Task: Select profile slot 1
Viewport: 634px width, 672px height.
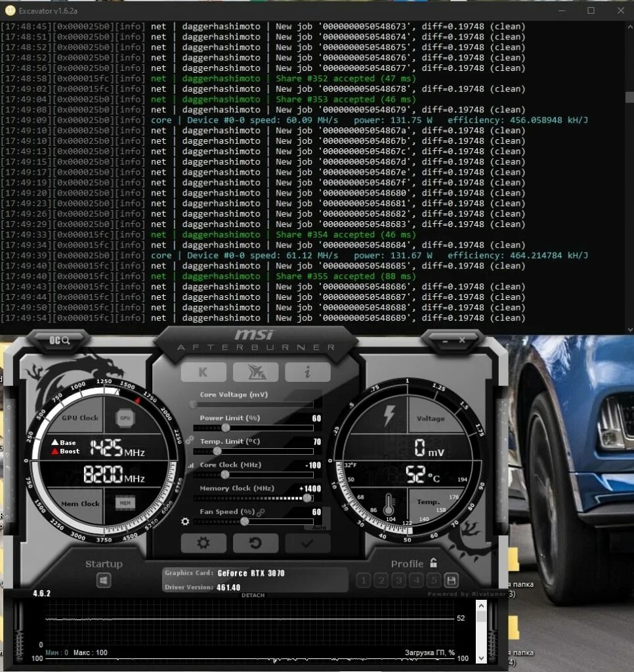Action: point(364,581)
